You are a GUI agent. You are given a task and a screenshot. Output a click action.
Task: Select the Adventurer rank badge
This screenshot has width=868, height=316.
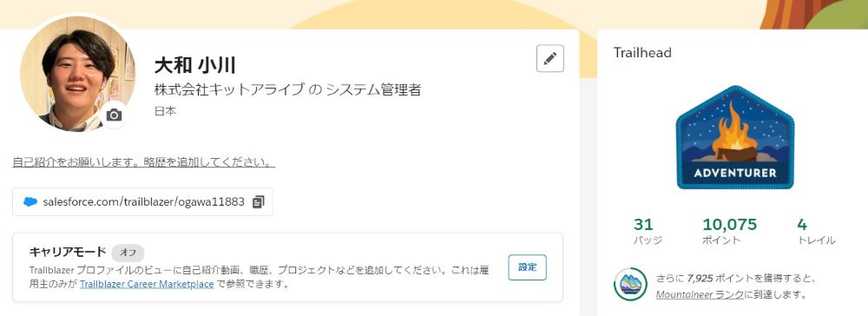click(x=734, y=137)
